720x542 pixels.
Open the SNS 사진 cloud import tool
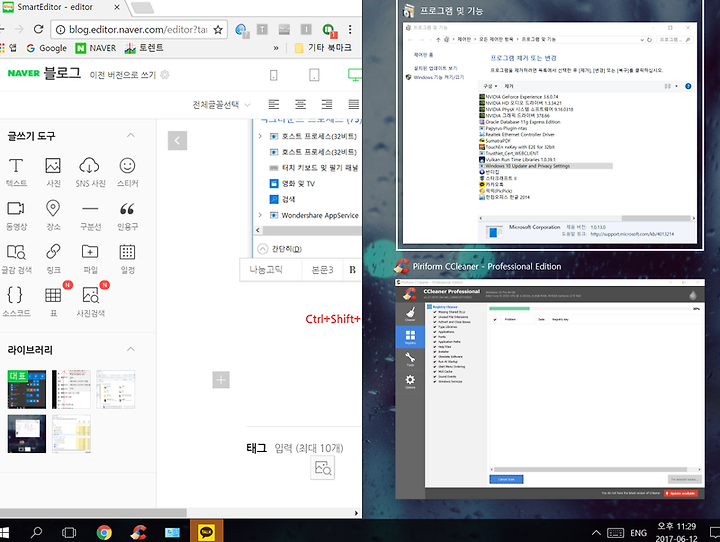pos(90,172)
